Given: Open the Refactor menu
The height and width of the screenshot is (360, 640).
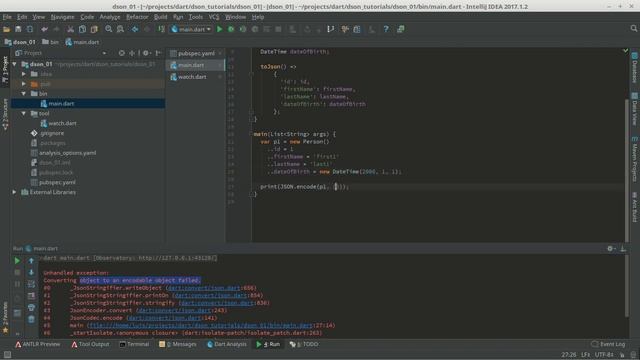Looking at the screenshot, I should click(x=137, y=17).
